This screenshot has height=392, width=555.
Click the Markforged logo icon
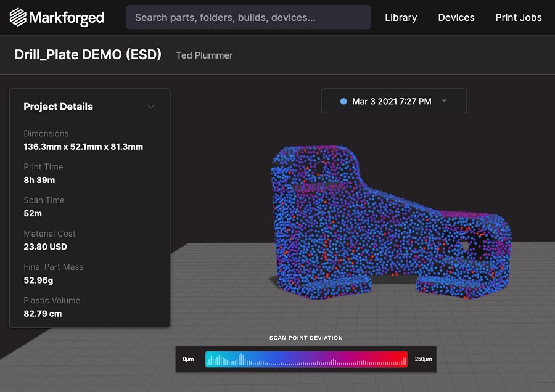pos(18,17)
